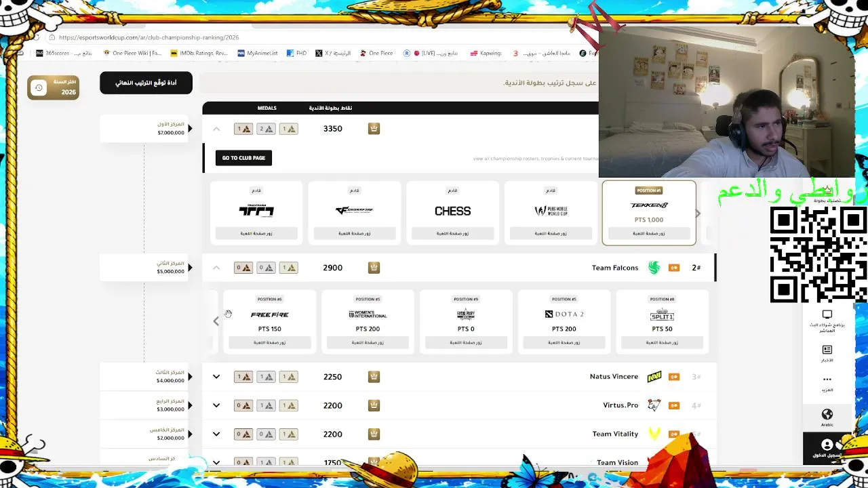Click visit game page under Free Fire
This screenshot has height=488, width=868.
pyautogui.click(x=270, y=343)
